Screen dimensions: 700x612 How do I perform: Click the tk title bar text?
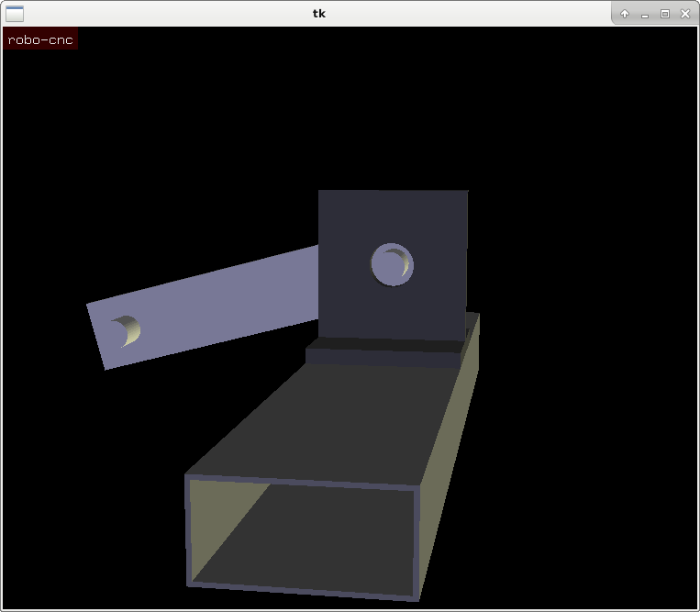(318, 14)
